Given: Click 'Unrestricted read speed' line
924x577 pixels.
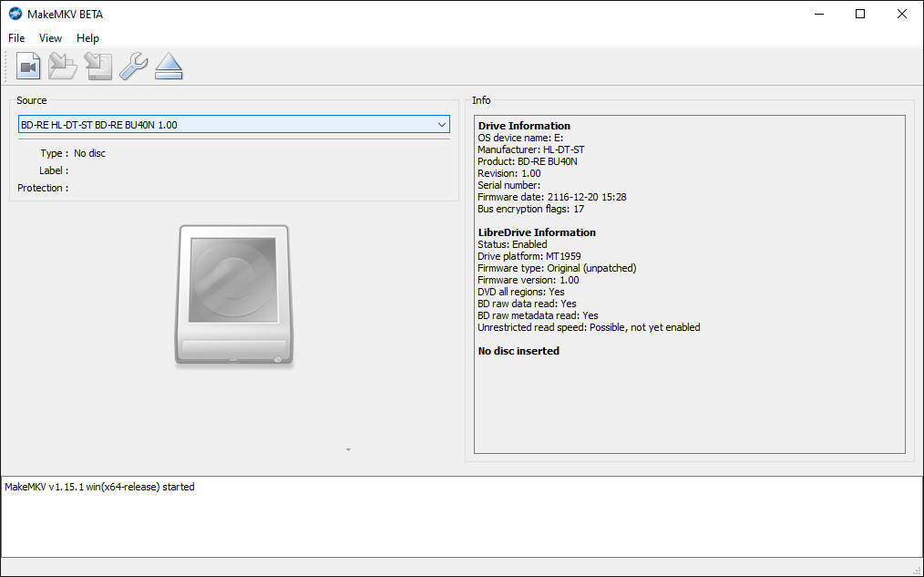Looking at the screenshot, I should point(589,327).
